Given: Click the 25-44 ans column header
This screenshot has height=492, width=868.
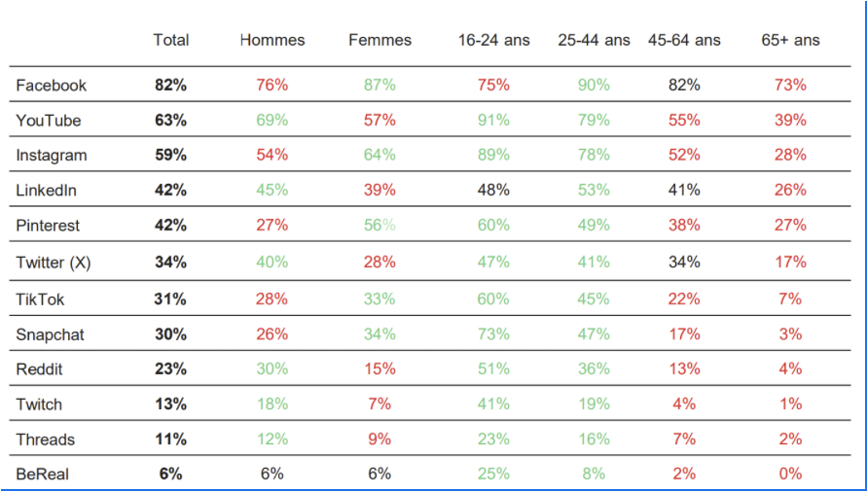Looking at the screenshot, I should click(x=594, y=40).
